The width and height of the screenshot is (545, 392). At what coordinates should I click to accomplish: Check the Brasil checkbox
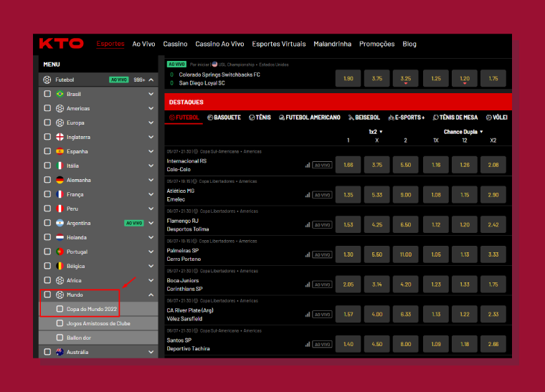[x=47, y=94]
